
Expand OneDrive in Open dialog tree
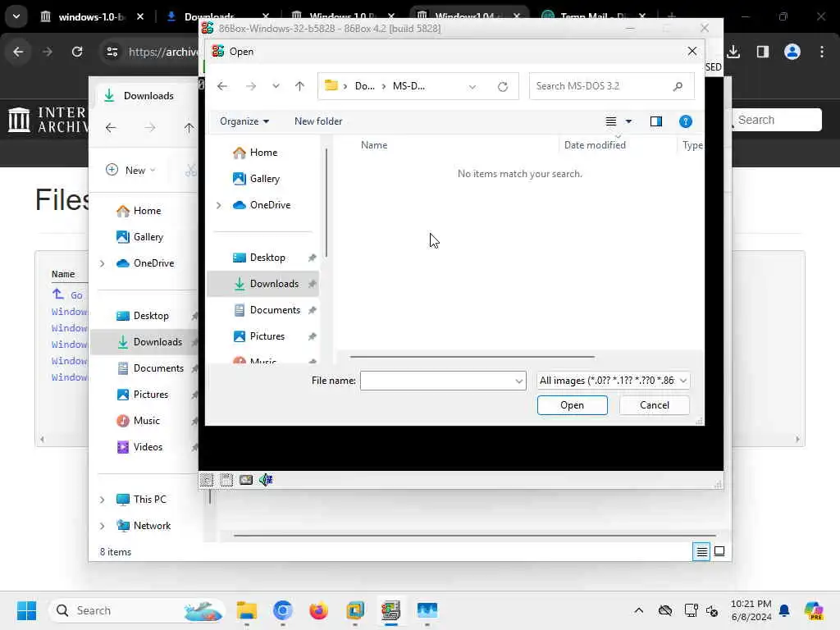pos(218,205)
